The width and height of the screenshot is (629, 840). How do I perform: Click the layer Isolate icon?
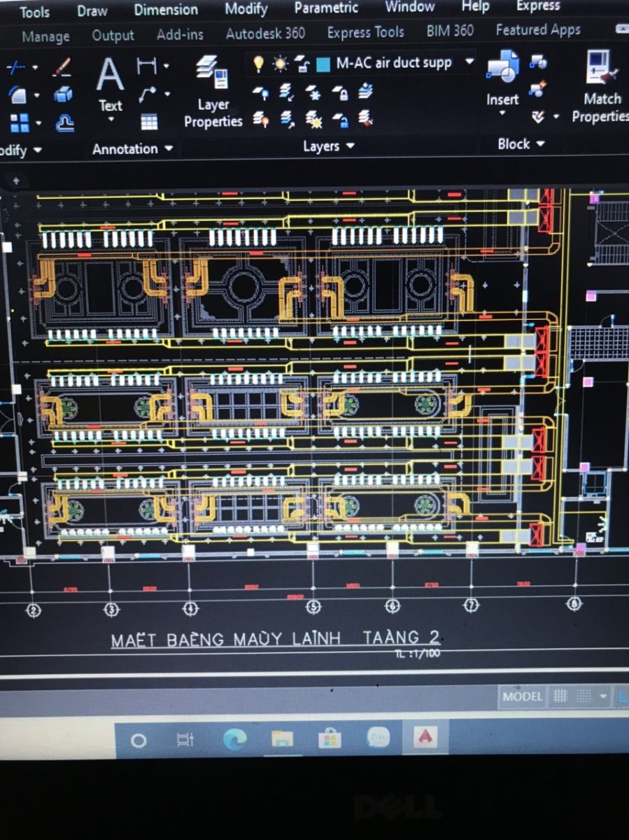pyautogui.click(x=286, y=91)
